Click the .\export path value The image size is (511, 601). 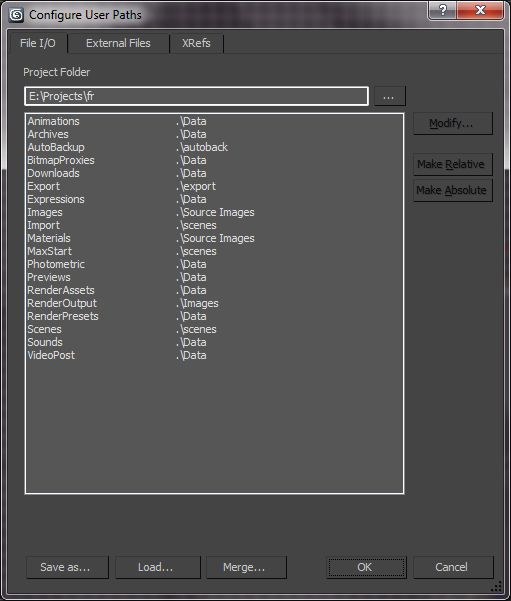[x=196, y=186]
